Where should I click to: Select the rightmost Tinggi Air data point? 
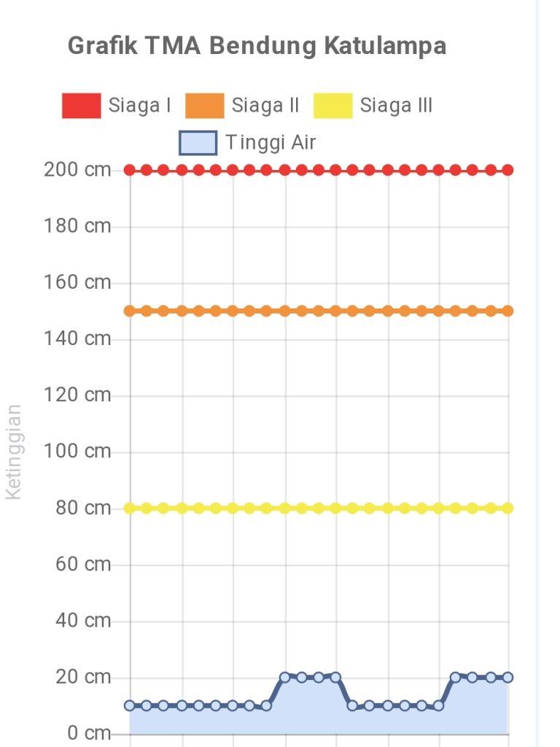[507, 677]
